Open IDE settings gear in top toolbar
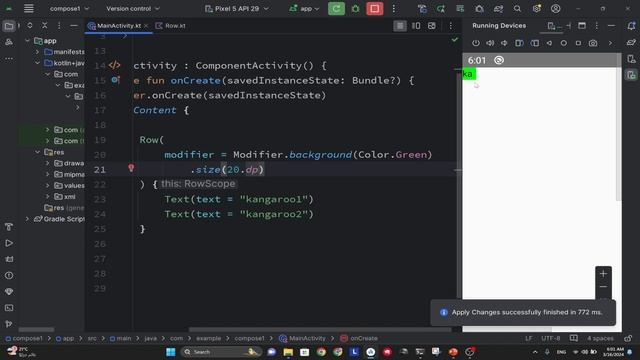The image size is (640, 360). [536, 9]
